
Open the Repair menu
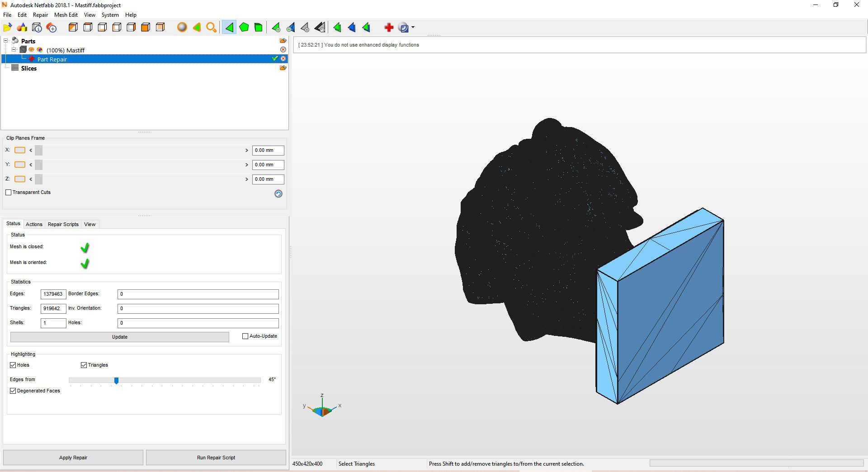pyautogui.click(x=40, y=15)
